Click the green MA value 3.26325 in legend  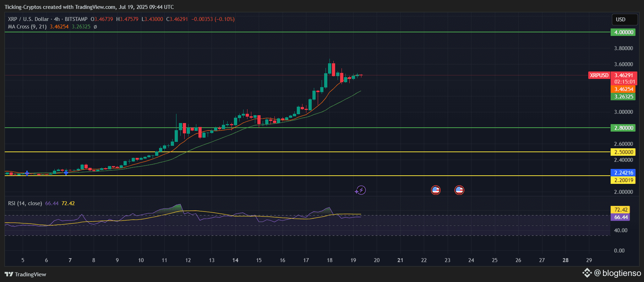(x=81, y=27)
